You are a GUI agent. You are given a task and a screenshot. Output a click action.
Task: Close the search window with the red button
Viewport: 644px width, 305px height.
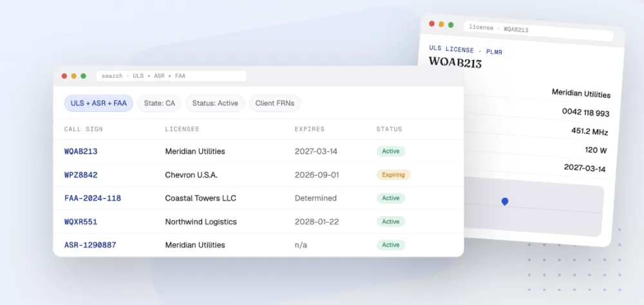[x=64, y=76]
